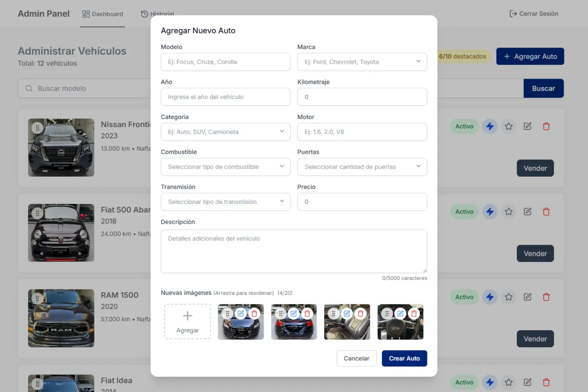The width and height of the screenshot is (588, 392).
Task: Toggle featured star for RAM 1500
Action: pos(508,297)
